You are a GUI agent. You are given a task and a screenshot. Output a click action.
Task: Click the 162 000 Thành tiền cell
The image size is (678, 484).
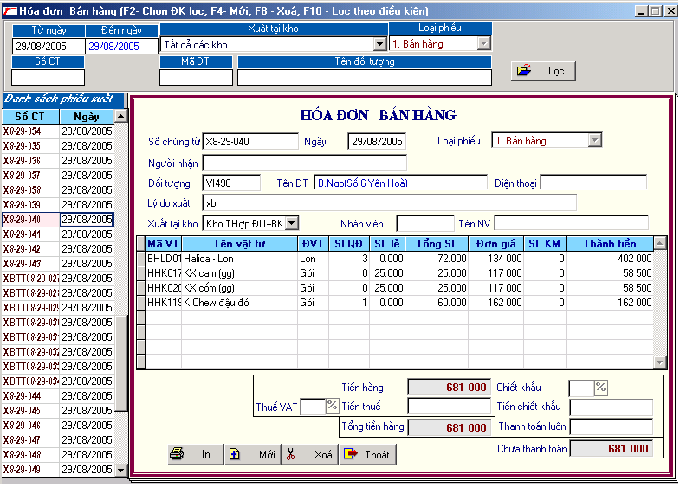(610, 303)
